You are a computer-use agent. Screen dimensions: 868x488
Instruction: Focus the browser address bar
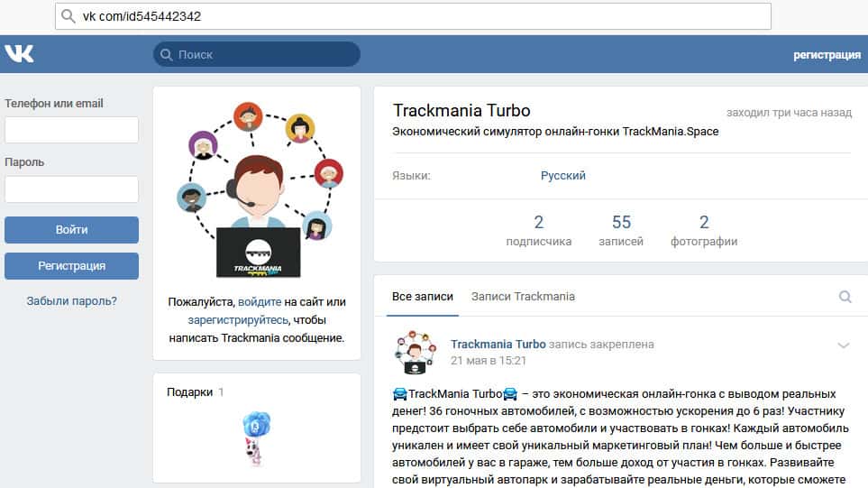(413, 16)
